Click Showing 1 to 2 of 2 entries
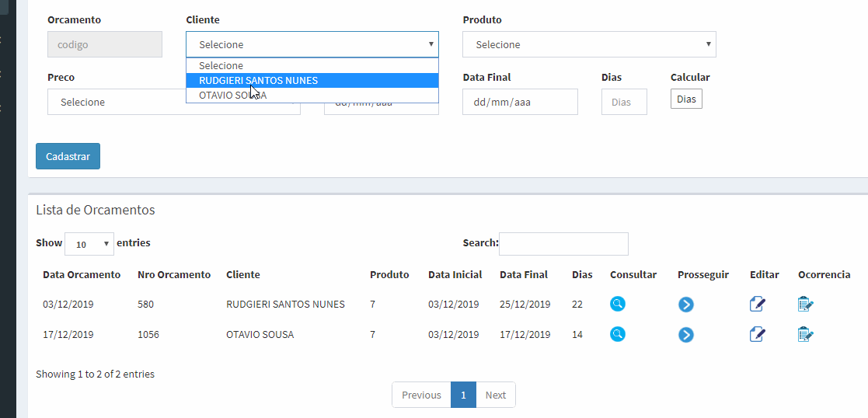This screenshot has width=868, height=418. (x=96, y=374)
